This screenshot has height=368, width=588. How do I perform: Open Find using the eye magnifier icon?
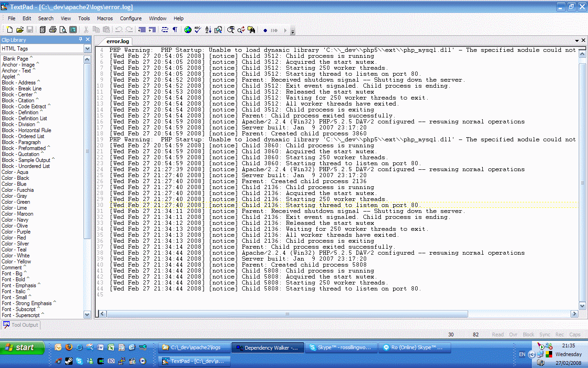tap(231, 30)
